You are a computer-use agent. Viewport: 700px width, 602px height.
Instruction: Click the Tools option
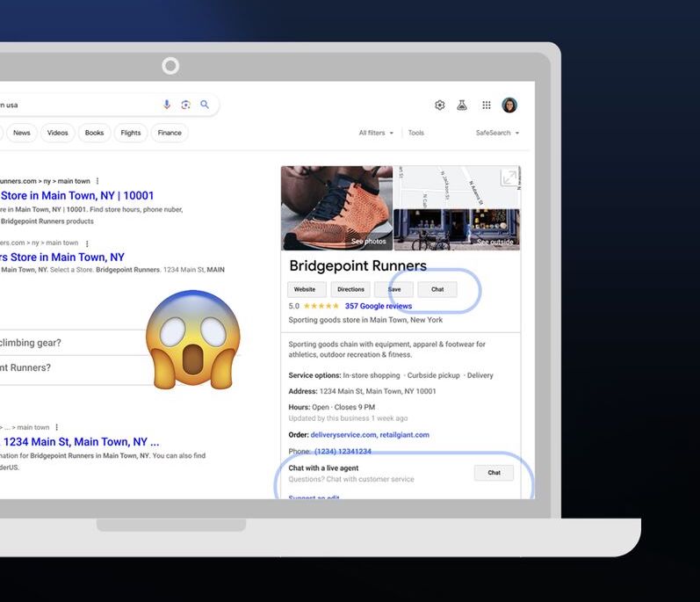pyautogui.click(x=416, y=133)
